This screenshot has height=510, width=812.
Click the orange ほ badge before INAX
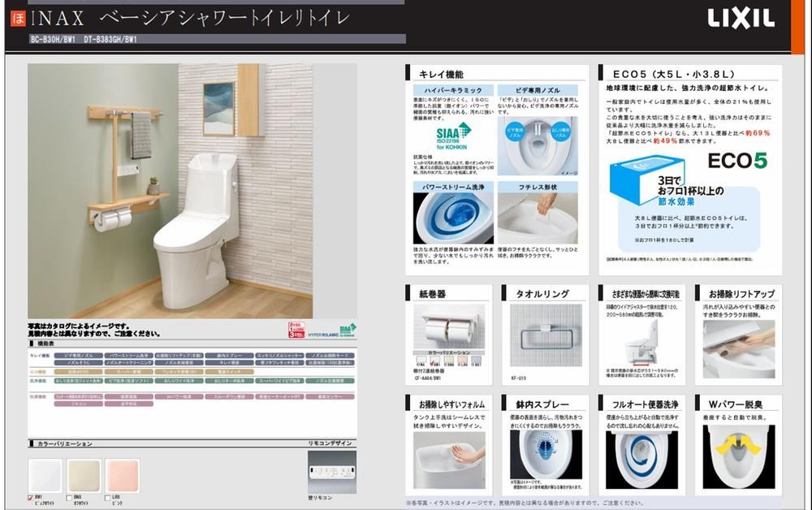pos(18,19)
